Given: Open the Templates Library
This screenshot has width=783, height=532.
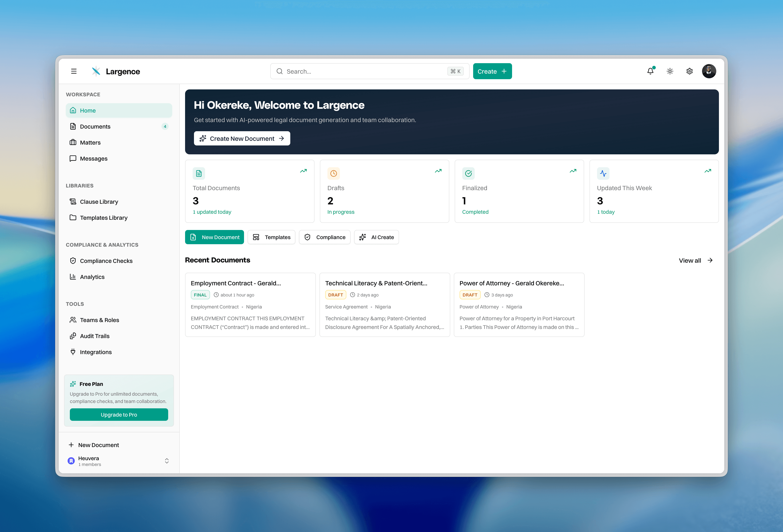Looking at the screenshot, I should point(103,218).
